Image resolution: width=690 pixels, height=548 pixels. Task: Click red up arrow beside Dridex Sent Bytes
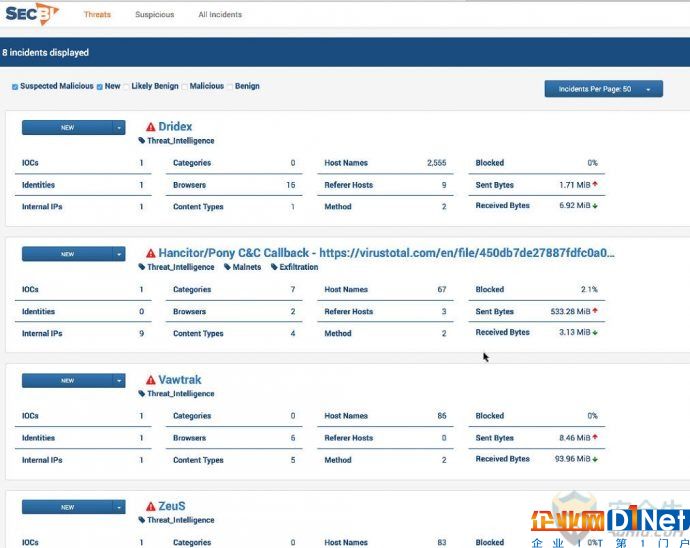(x=595, y=184)
